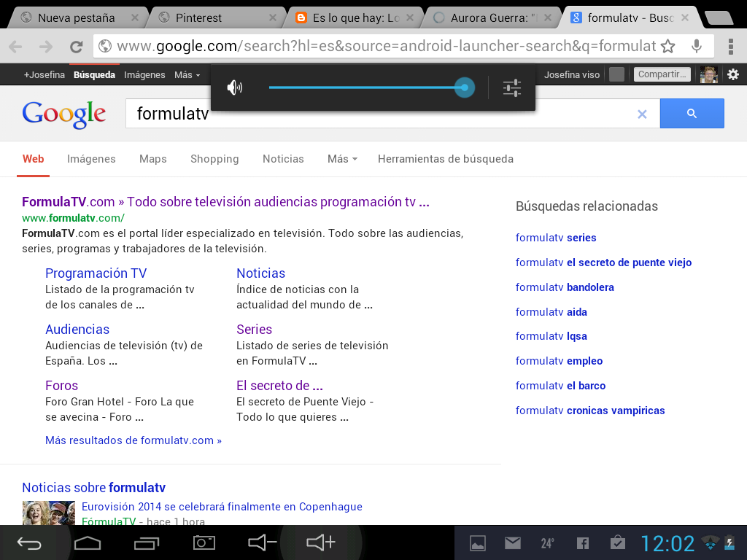
Task: Open the Programación TV sitelink
Action: click(96, 273)
